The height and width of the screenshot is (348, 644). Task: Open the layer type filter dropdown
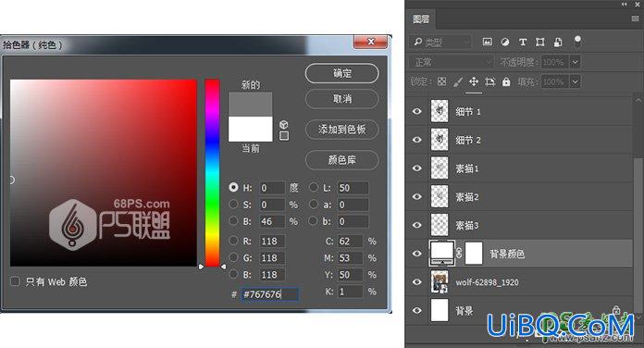point(440,42)
